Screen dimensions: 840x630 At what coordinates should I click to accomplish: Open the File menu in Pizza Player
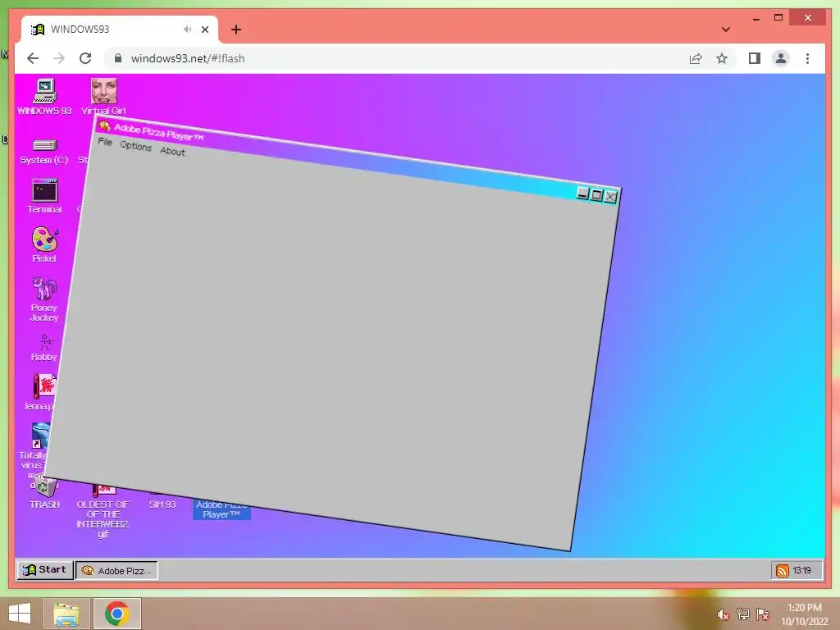pos(105,142)
